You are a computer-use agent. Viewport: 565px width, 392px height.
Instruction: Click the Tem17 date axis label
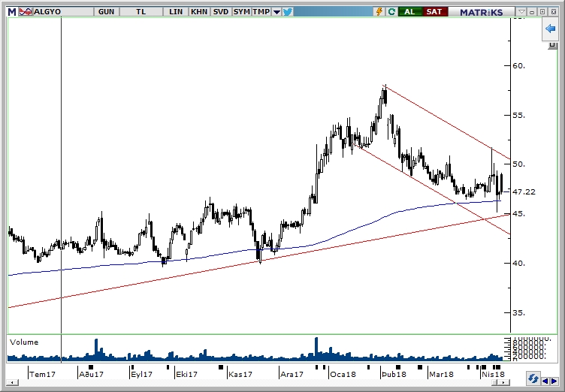tap(43, 374)
